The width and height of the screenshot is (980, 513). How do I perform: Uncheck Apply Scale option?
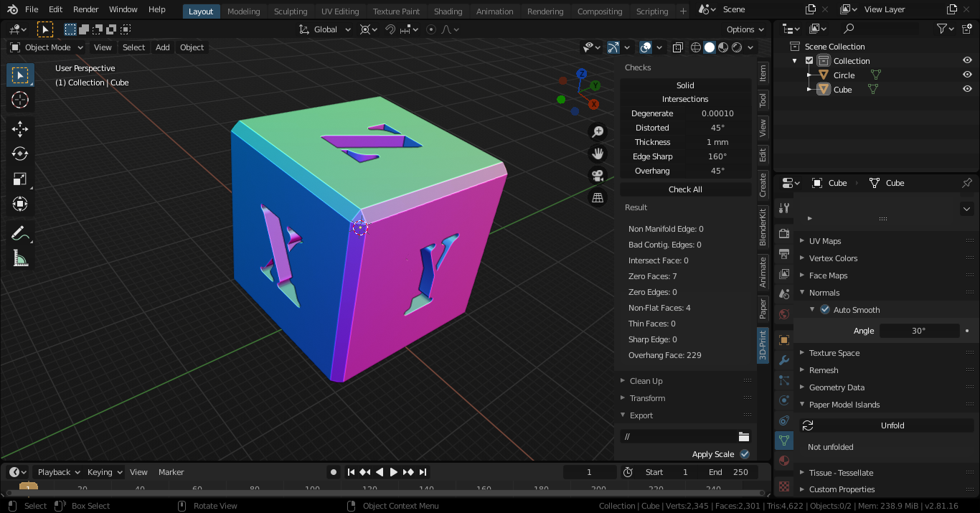[745, 454]
